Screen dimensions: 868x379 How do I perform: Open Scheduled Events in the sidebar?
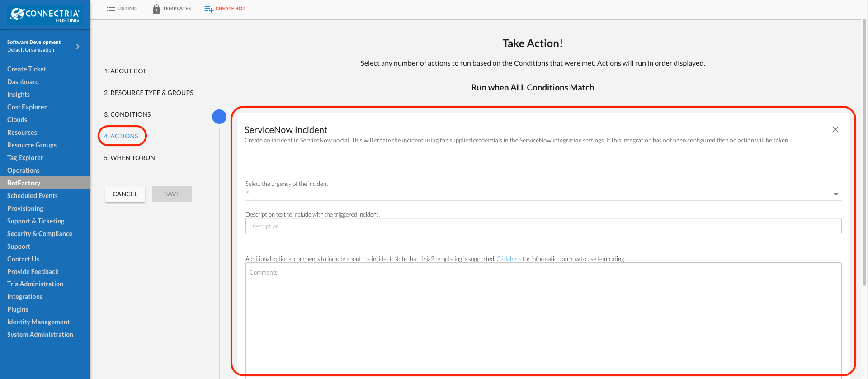pos(33,196)
